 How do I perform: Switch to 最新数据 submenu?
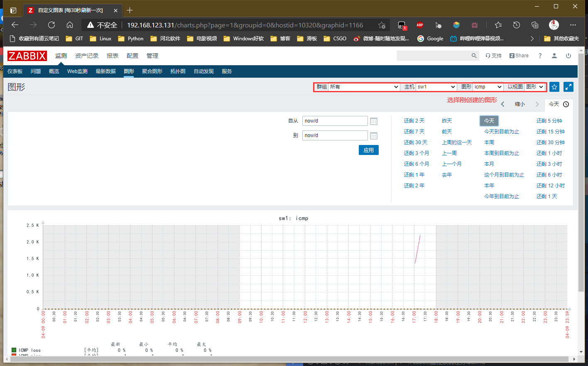coord(105,71)
